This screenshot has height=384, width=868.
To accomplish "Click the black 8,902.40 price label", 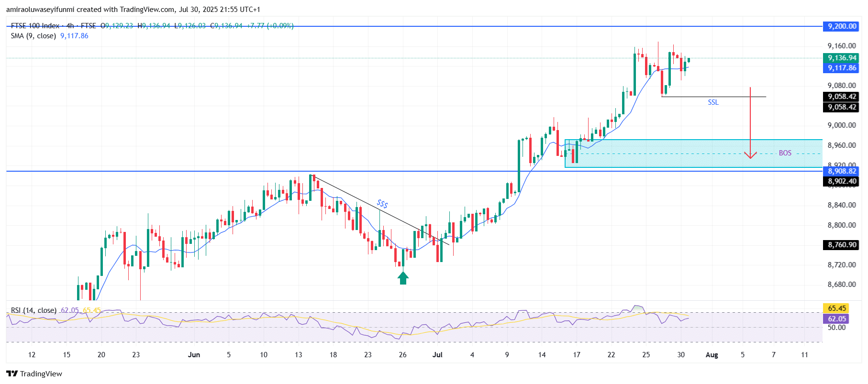I will pyautogui.click(x=842, y=181).
